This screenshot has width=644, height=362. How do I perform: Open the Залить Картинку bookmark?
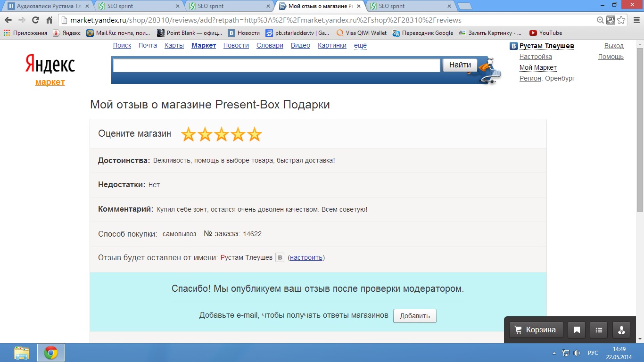tap(491, 33)
